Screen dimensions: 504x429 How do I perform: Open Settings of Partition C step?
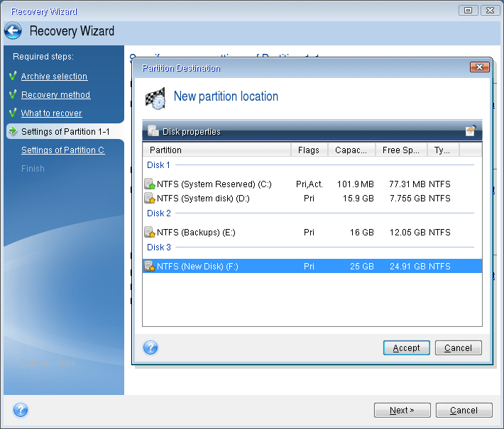62,150
